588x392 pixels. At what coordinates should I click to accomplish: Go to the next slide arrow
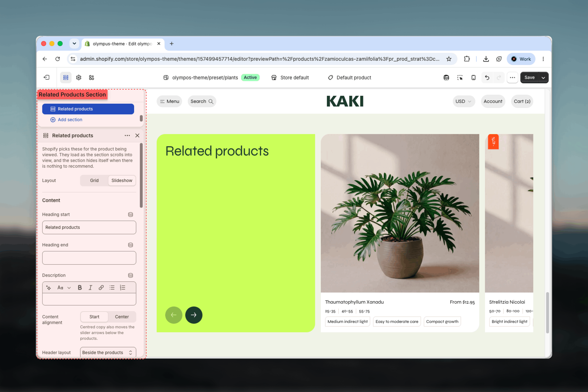pyautogui.click(x=194, y=315)
